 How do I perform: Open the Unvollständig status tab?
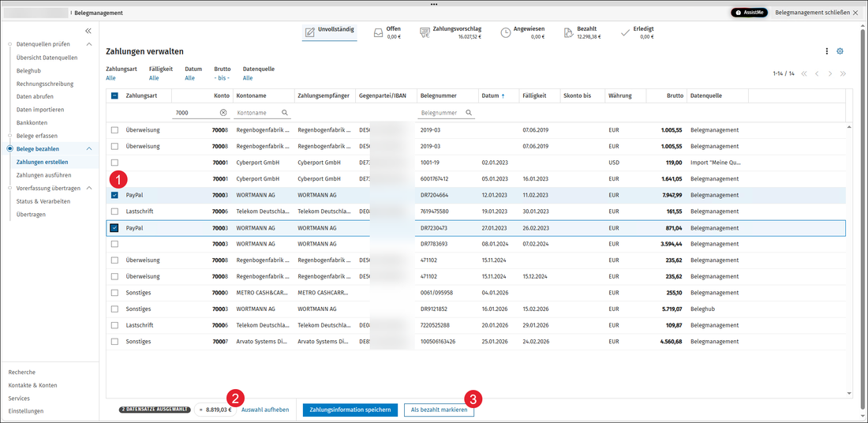click(x=330, y=32)
